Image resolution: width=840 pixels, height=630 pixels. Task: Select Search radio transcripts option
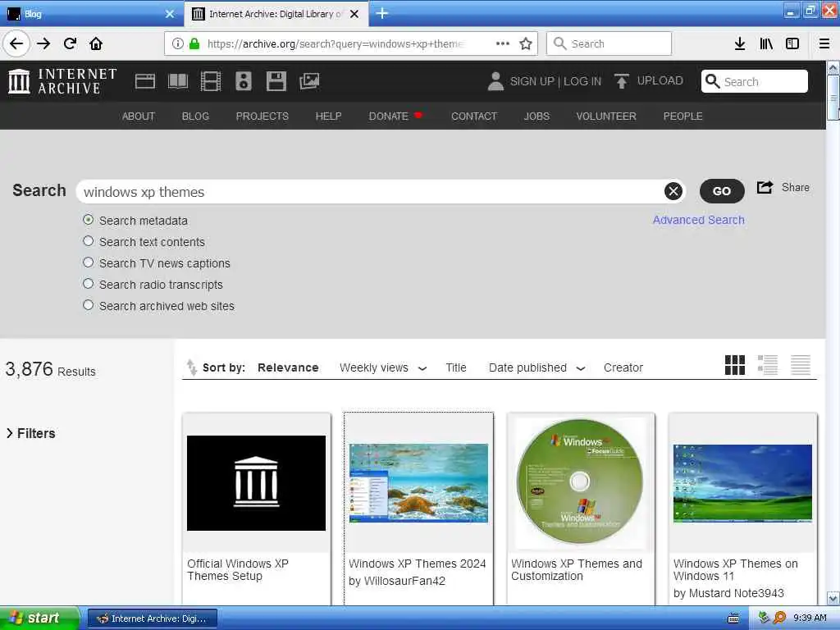click(89, 284)
